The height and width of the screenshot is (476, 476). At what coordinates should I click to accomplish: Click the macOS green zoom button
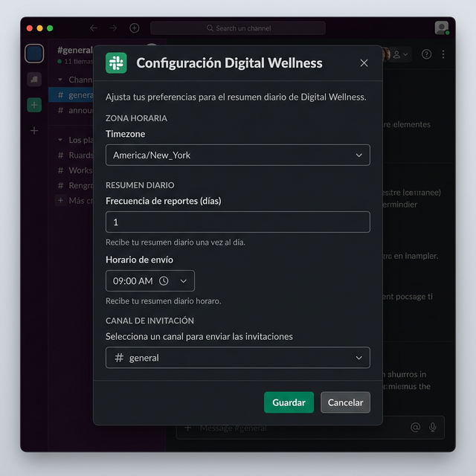click(50, 28)
